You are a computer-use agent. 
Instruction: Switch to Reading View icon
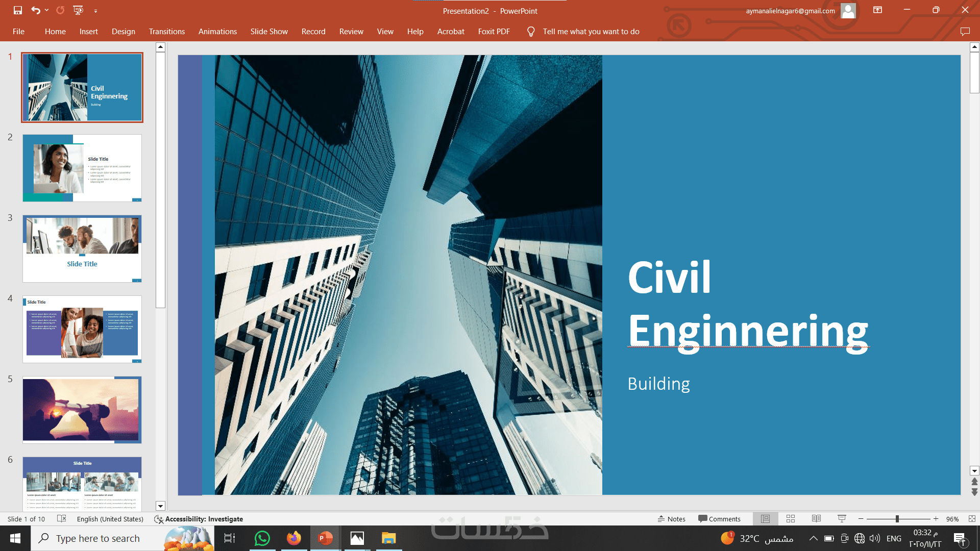pyautogui.click(x=816, y=519)
